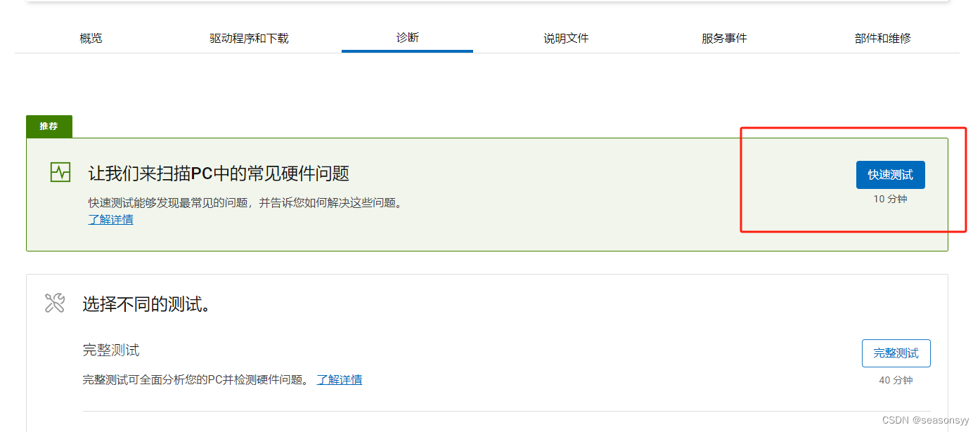
Task: Open the 说明文件 tab
Action: 566,38
